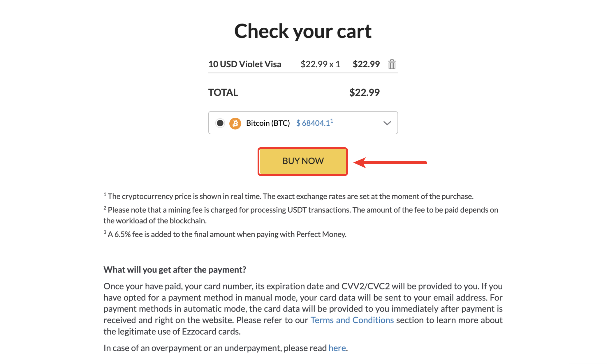This screenshot has height=364, width=609.
Task: Open the Terms and Conditions link
Action: click(352, 320)
